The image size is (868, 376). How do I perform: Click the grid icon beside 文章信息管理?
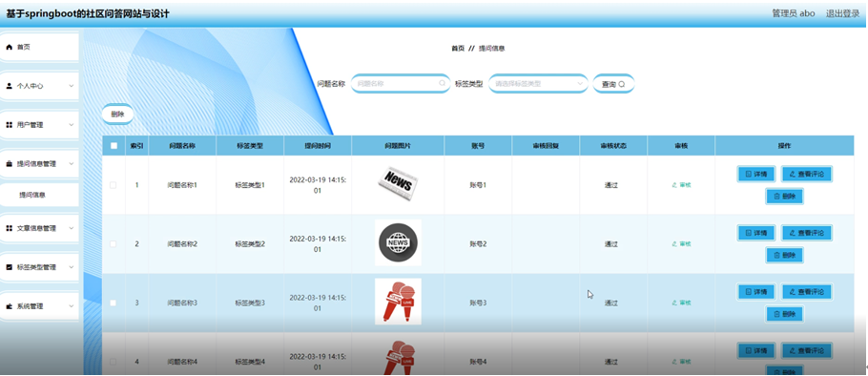coord(9,228)
